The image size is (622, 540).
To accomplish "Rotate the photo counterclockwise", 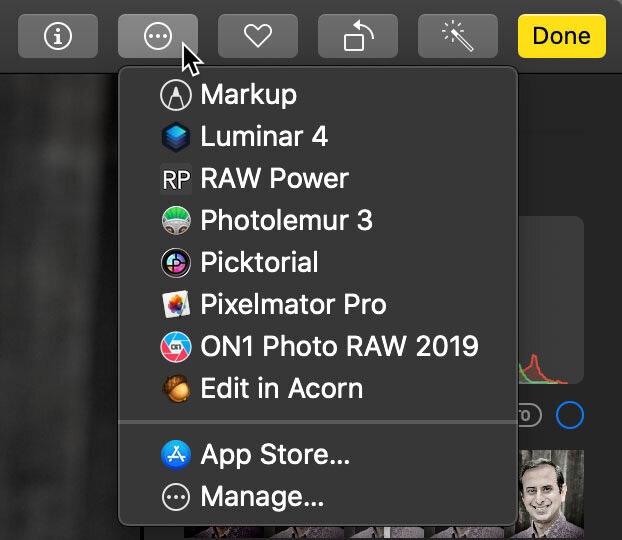I will tap(358, 36).
